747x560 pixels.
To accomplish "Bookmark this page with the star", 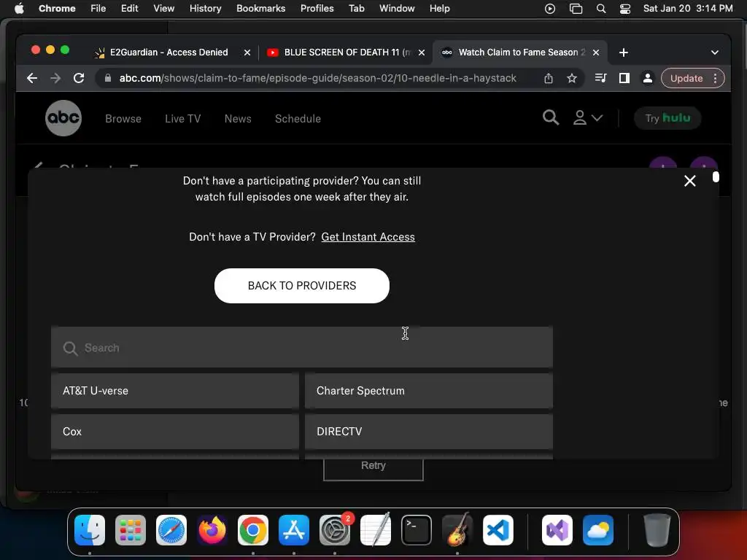I will (572, 78).
